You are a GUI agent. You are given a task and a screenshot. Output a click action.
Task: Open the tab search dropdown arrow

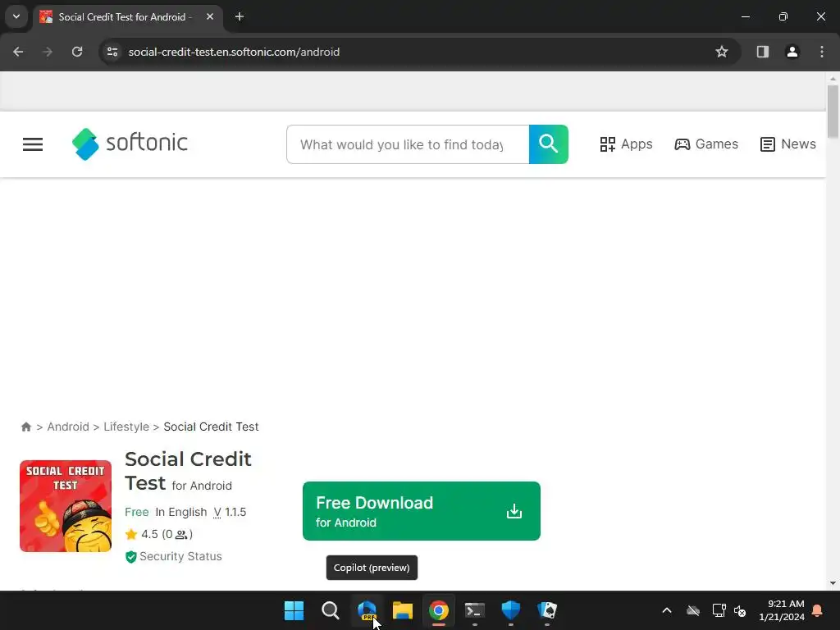[16, 16]
